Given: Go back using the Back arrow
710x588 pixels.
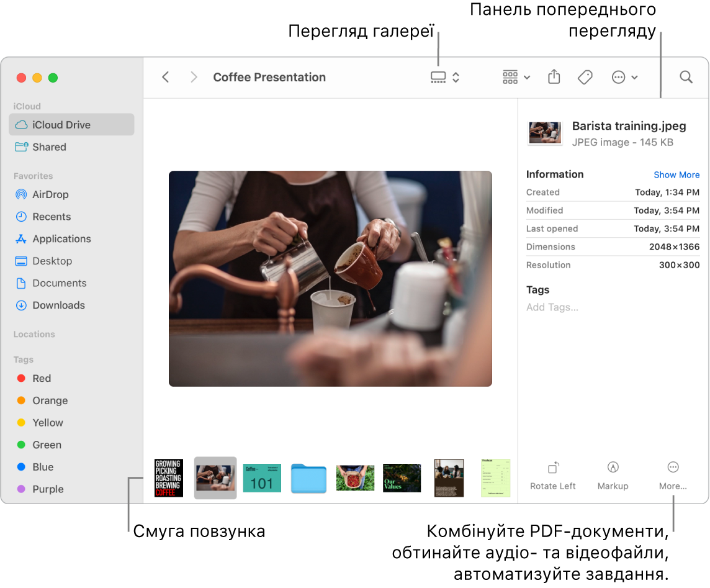Looking at the screenshot, I should 166,77.
